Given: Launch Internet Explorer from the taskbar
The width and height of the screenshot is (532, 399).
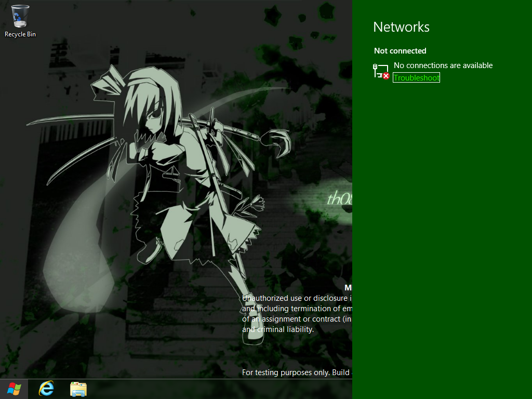Looking at the screenshot, I should tap(46, 389).
